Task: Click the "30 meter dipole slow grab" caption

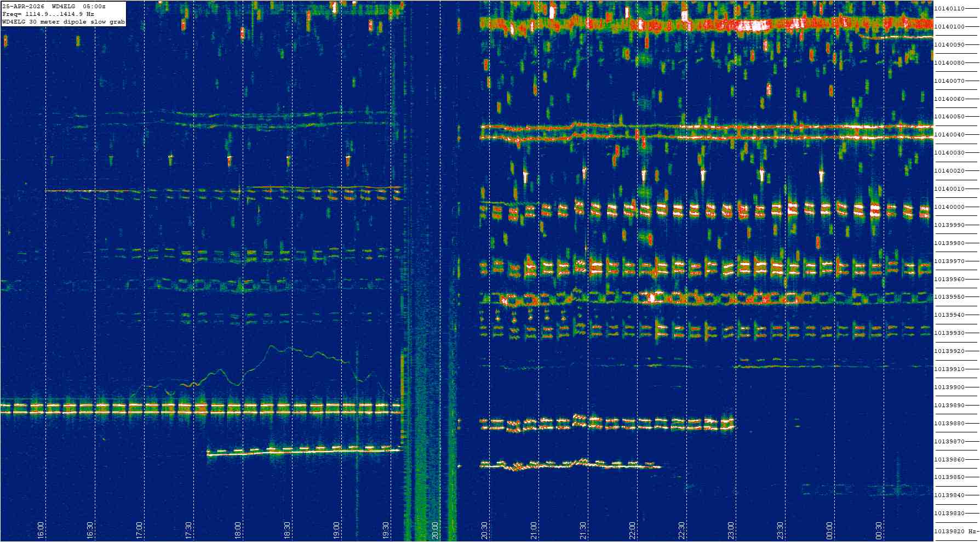Action: [77, 22]
